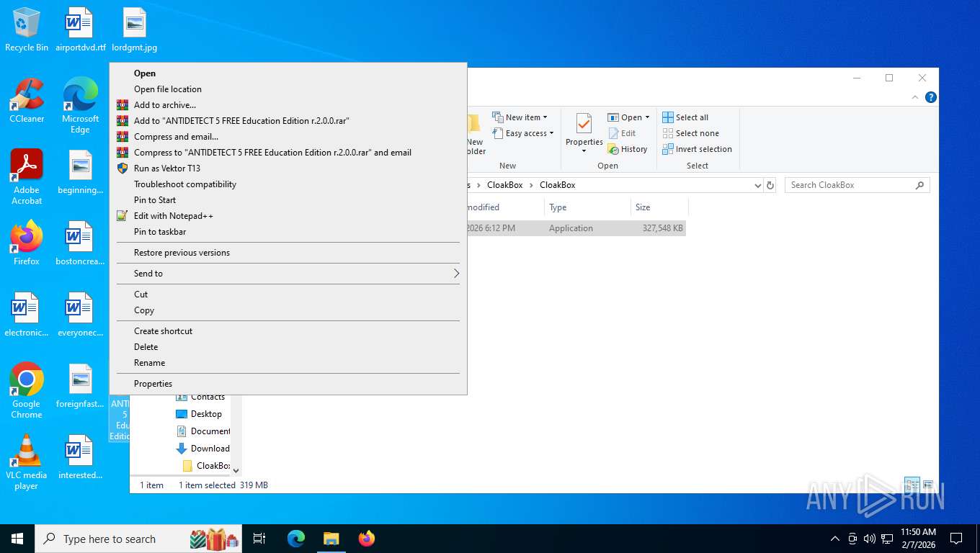Open Explorer help question mark icon
Screen dimensions: 980x553
coord(931,97)
